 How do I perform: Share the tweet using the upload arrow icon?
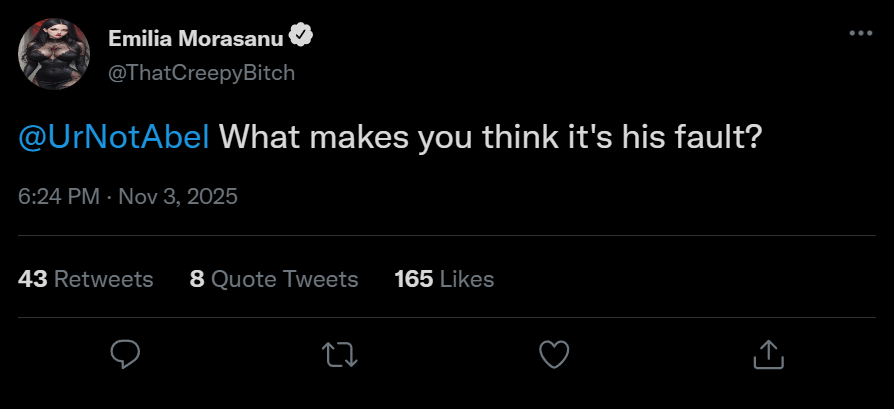pyautogui.click(x=767, y=353)
